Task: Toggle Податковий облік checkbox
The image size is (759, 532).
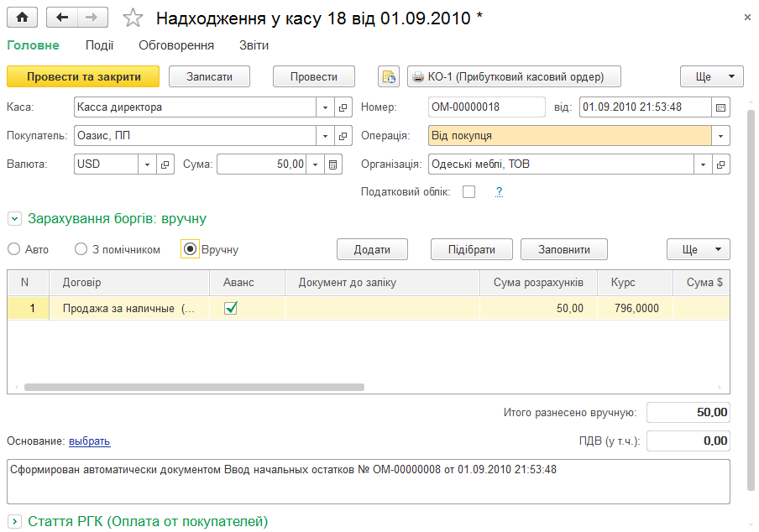Action: [x=468, y=192]
